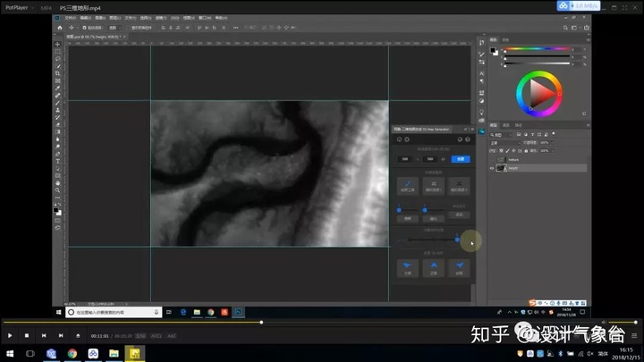Image resolution: width=644 pixels, height=362 pixels.
Task: Switch to Layers tab in layers panel
Action: click(x=494, y=125)
